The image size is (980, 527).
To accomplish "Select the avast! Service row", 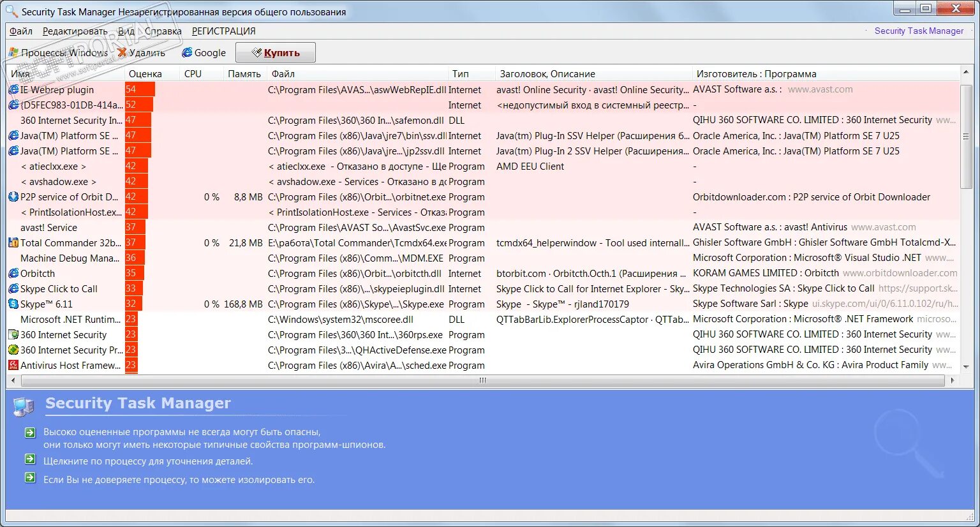I will click(x=484, y=228).
